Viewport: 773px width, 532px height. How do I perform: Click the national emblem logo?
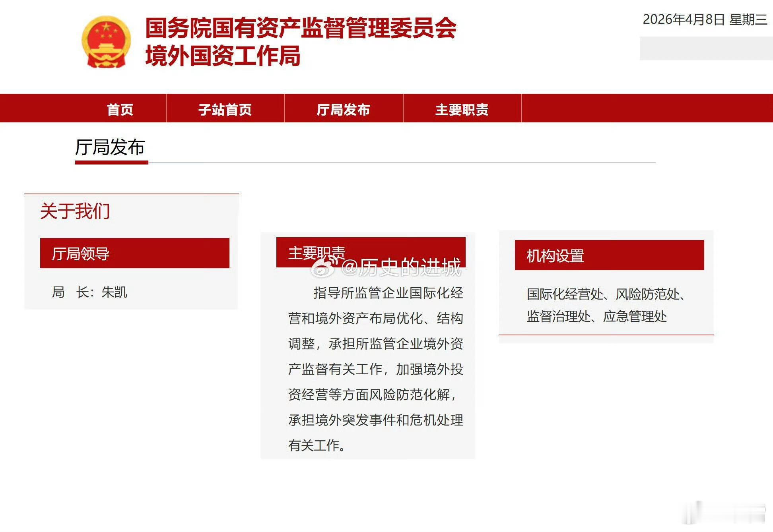pyautogui.click(x=106, y=42)
